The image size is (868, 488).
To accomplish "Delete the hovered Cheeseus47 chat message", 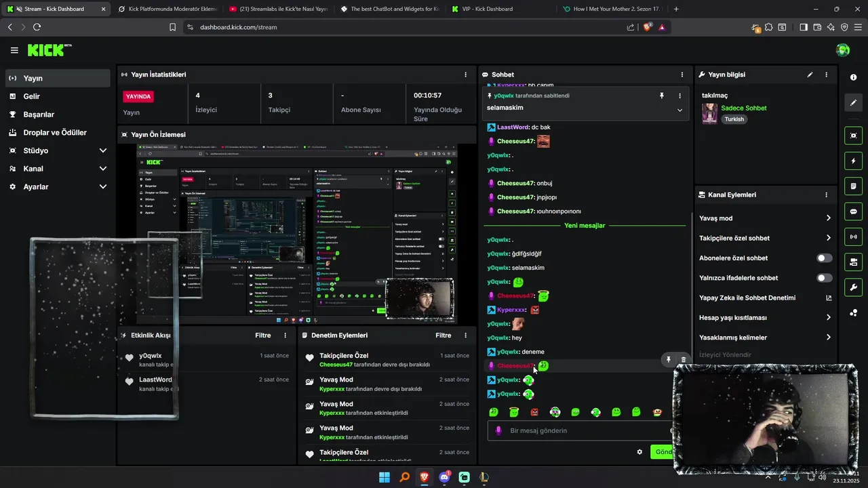I will coord(683,360).
